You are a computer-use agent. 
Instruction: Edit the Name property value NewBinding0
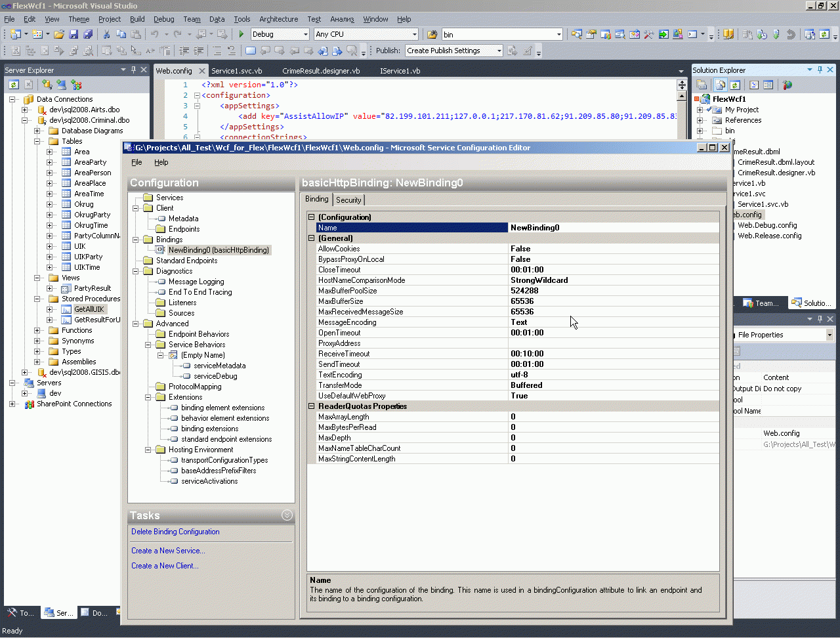tap(614, 228)
